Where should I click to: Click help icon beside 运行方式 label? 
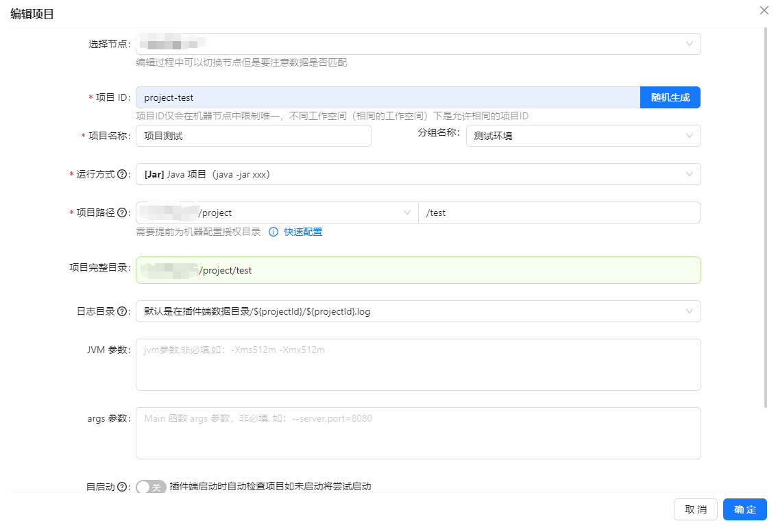tap(122, 175)
